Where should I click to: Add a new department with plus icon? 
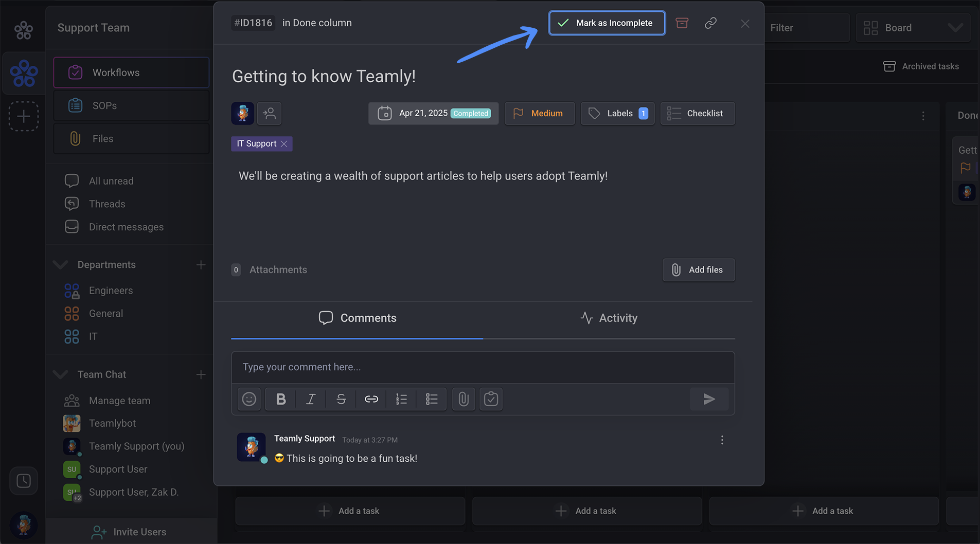(x=201, y=265)
